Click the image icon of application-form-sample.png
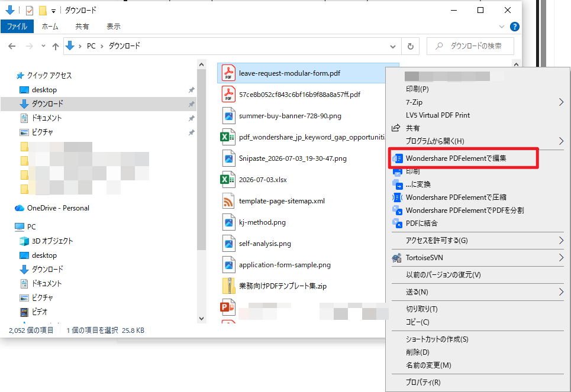The width and height of the screenshot is (571, 392). 228,265
